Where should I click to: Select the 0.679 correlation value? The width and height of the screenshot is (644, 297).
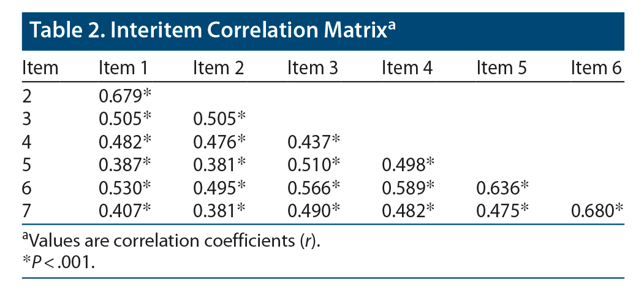(x=121, y=95)
